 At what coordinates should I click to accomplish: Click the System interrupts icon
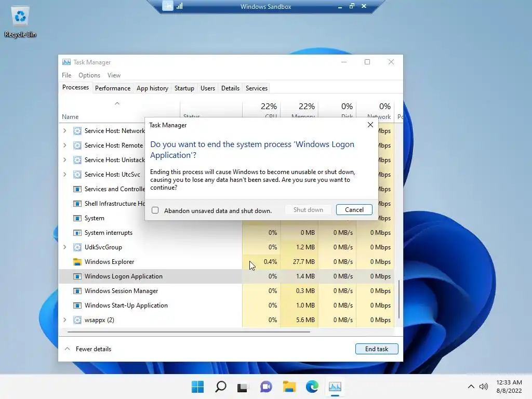click(77, 233)
